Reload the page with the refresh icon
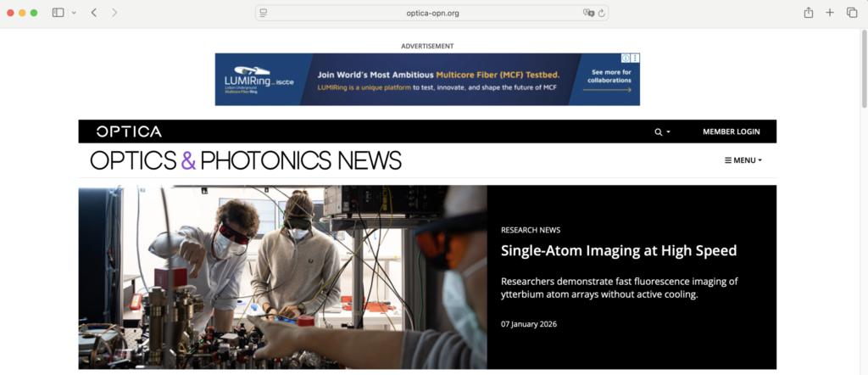 [601, 13]
